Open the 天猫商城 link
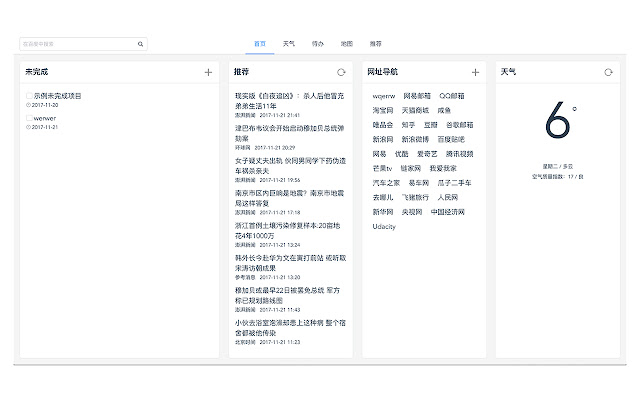This screenshot has height=400, width=640. [416, 110]
